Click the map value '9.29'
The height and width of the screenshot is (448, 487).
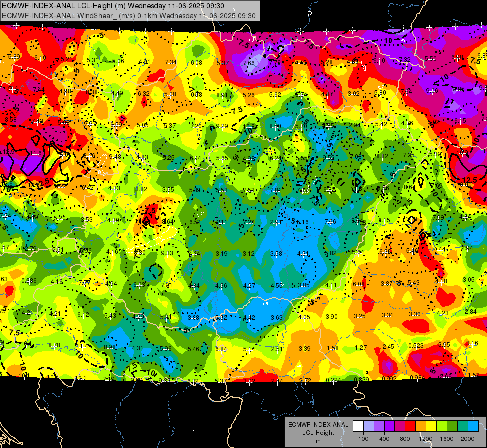(x=222, y=126)
